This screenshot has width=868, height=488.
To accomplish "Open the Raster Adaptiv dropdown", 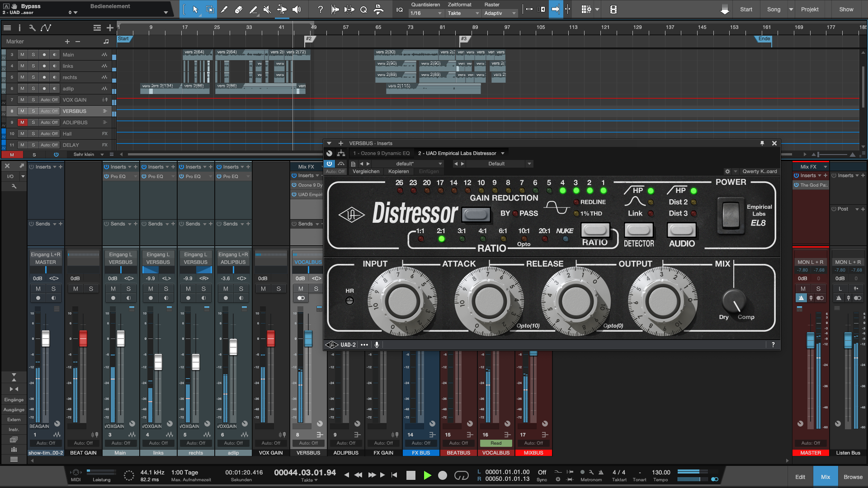I will (500, 13).
